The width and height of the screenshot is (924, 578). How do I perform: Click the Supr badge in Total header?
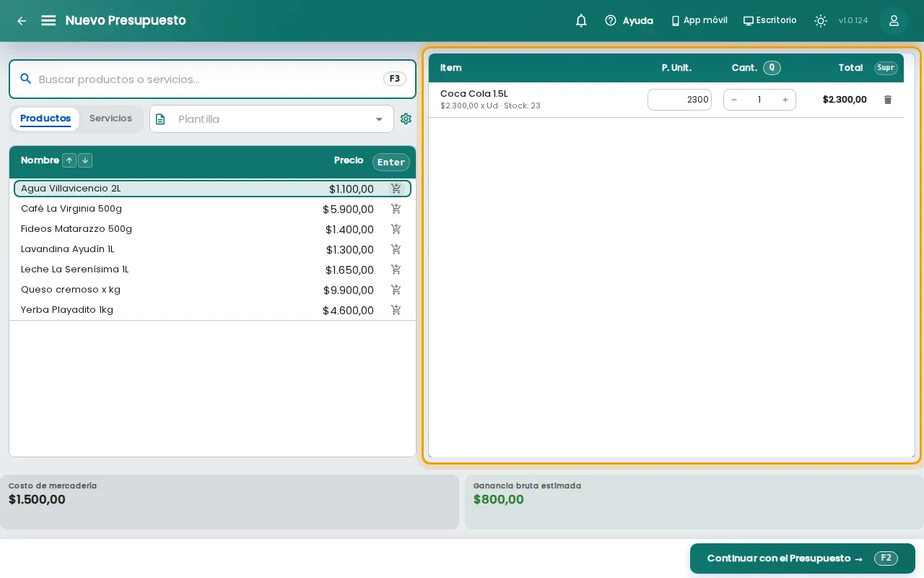tap(886, 68)
